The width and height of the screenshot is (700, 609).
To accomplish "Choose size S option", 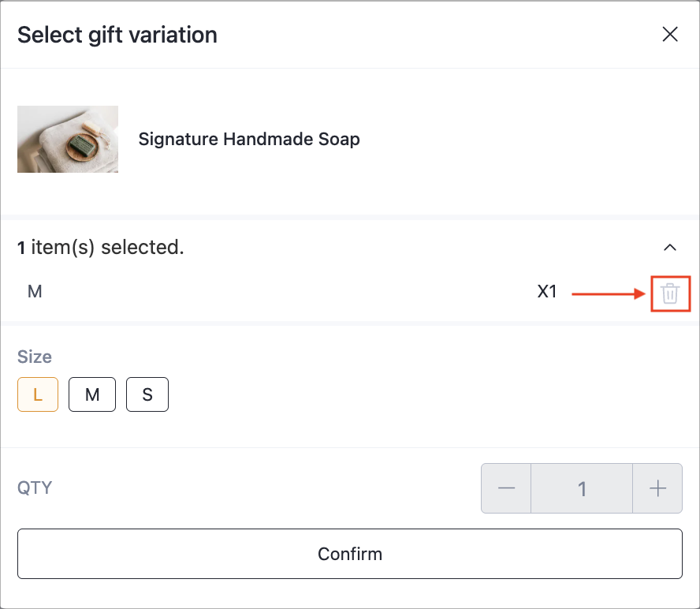I will tap(147, 394).
